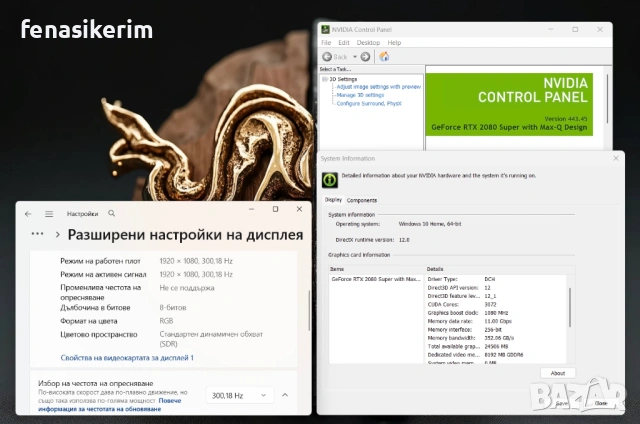Click the Forward arrow in NVIDIA toolbar
The width and height of the screenshot is (640, 424).
tap(365, 57)
